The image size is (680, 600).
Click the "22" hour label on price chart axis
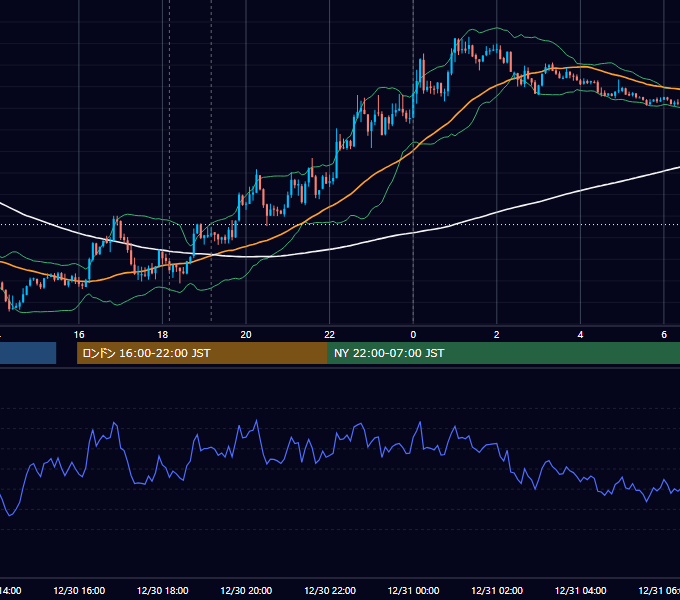click(330, 334)
